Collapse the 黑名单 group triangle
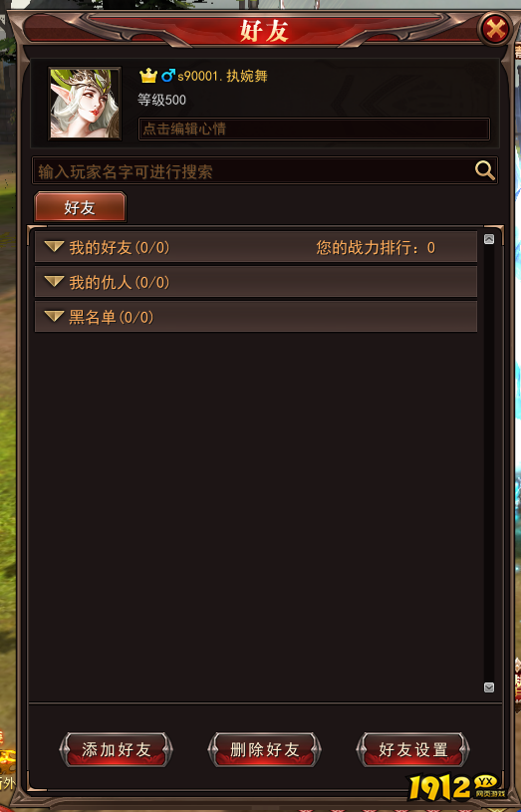This screenshot has width=521, height=812. pyautogui.click(x=54, y=316)
